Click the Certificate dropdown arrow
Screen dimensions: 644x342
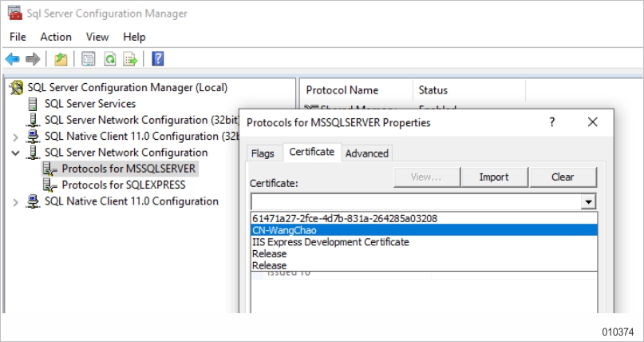589,202
